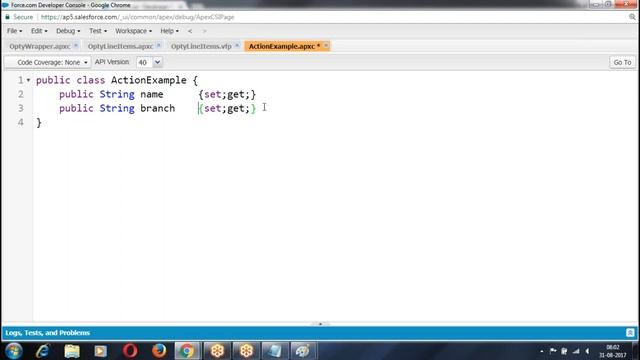Click the 'name' variable in line 2
Viewport: 640px width, 360px height.
(152, 94)
